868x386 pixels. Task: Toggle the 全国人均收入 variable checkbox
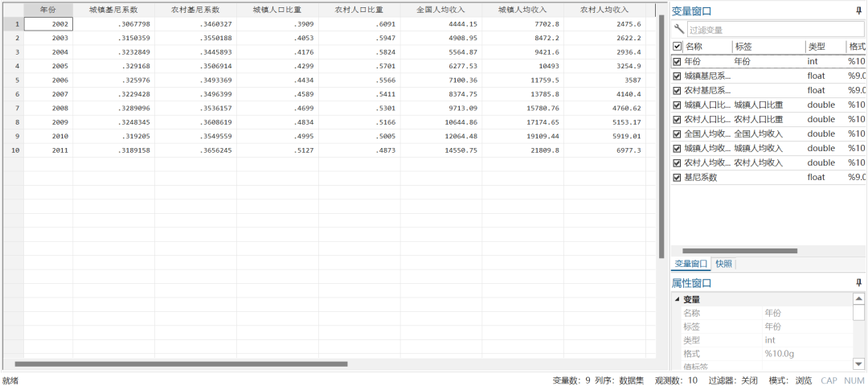coord(677,133)
